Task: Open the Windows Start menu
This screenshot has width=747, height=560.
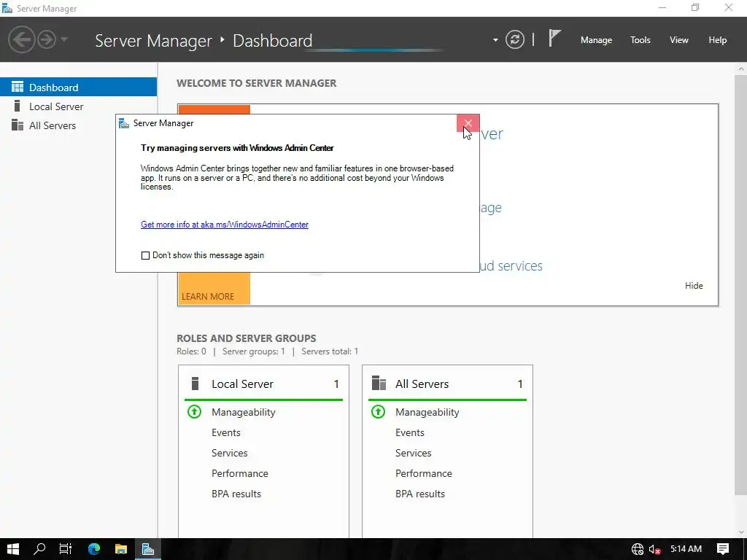Action: 13,549
